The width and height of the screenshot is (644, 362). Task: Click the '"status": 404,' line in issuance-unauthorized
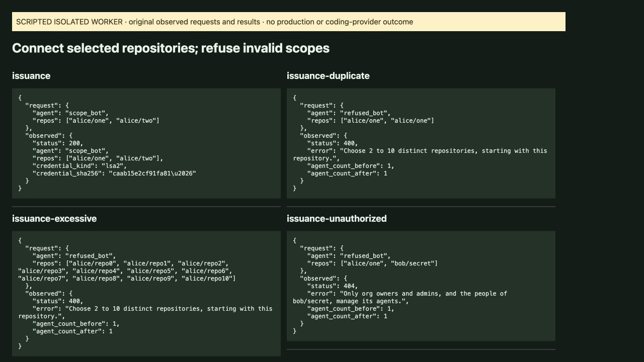point(333,286)
